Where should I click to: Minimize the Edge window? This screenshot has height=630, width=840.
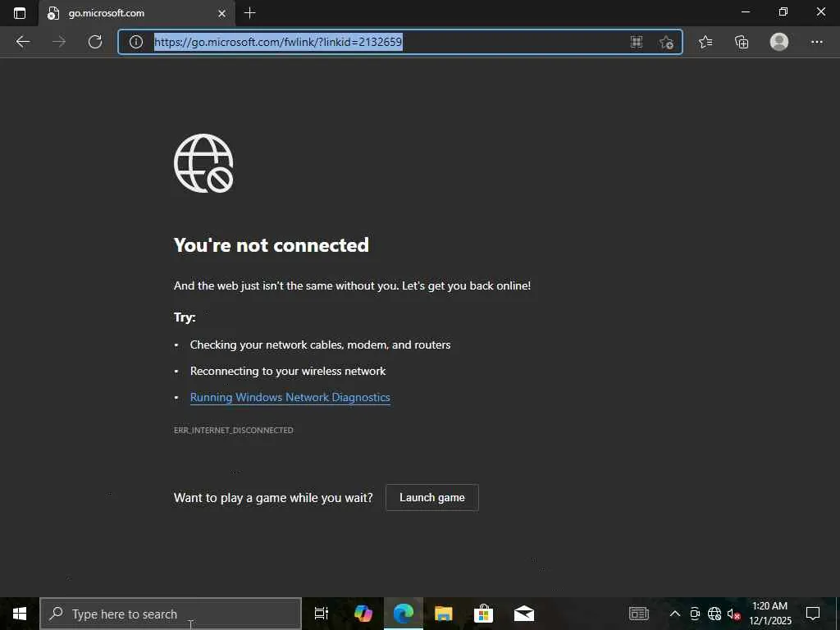[x=745, y=11]
